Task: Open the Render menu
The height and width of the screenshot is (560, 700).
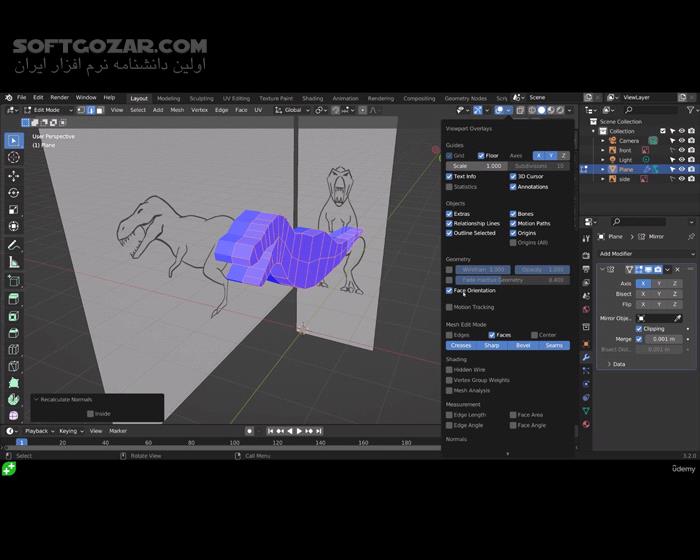Action: pyautogui.click(x=60, y=98)
